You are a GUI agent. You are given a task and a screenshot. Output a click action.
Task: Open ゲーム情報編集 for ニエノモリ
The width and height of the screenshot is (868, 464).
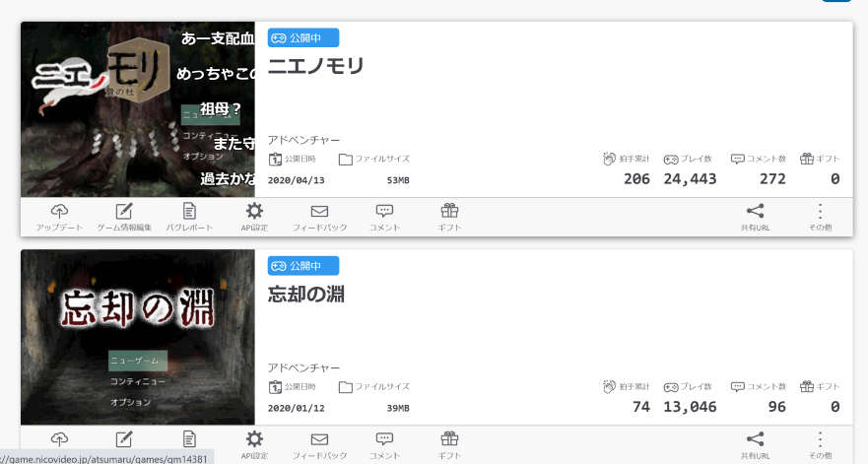tap(124, 217)
